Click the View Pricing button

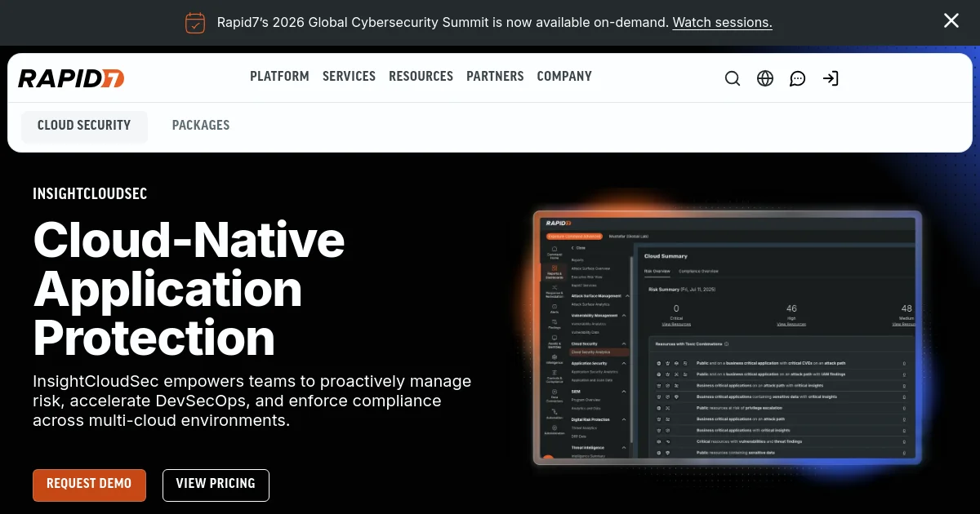216,485
